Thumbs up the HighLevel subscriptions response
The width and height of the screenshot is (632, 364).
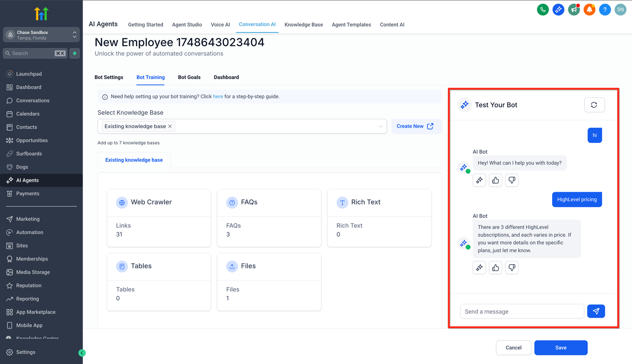point(496,268)
